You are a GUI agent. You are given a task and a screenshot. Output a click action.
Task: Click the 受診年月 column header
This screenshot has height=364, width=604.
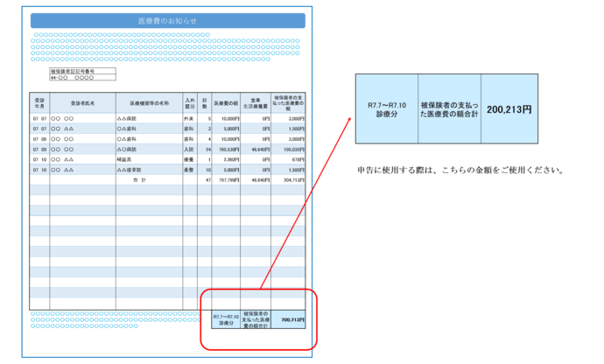(x=39, y=102)
